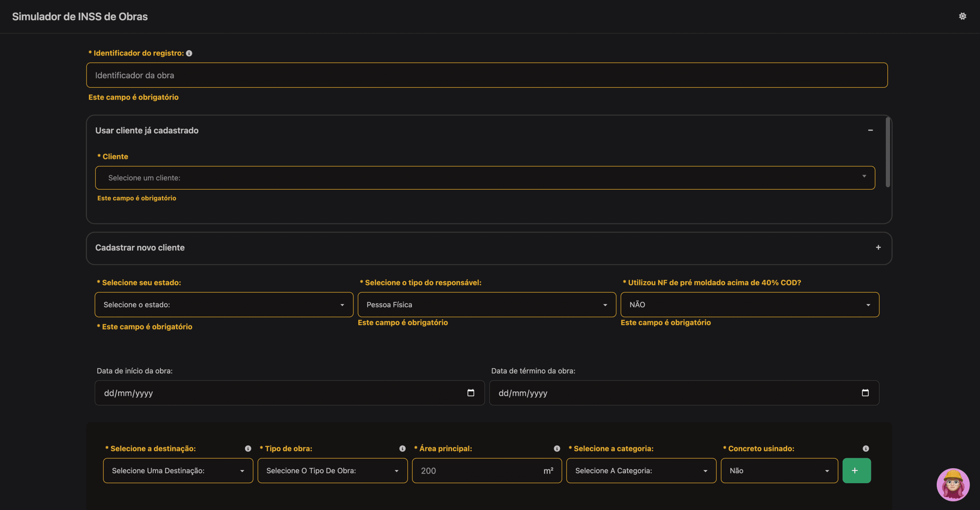Viewport: 980px width, 510px height.
Task: Click the Identificador da obra input field
Action: tap(487, 75)
